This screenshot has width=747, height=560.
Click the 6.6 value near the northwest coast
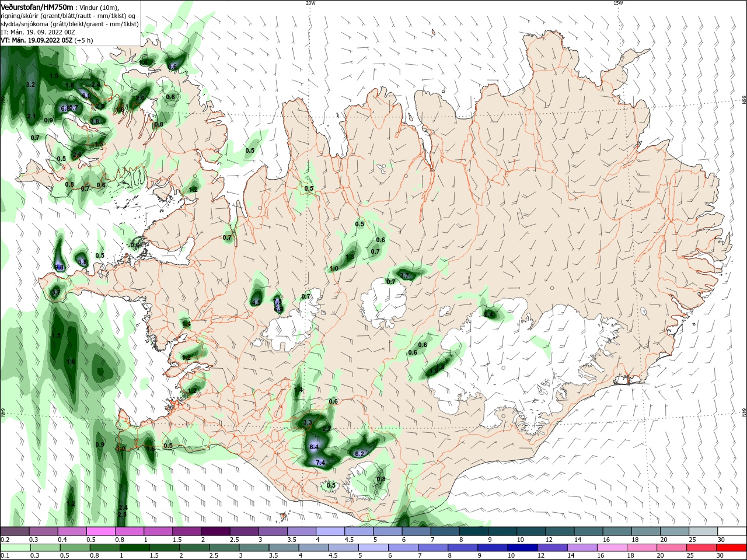(172, 66)
